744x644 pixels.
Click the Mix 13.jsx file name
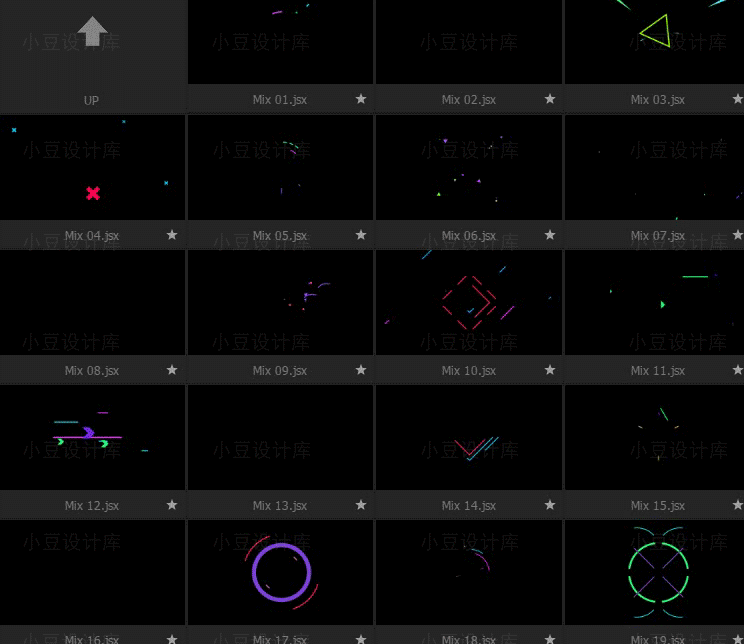279,505
